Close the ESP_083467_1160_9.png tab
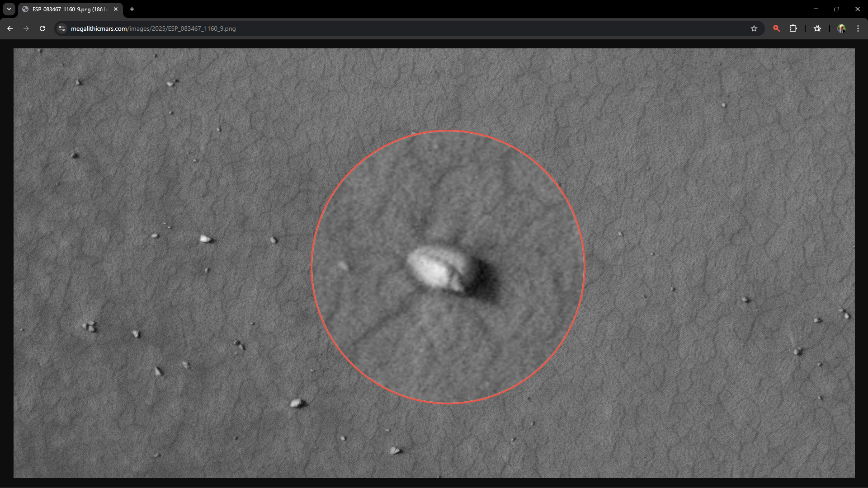 pos(116,9)
